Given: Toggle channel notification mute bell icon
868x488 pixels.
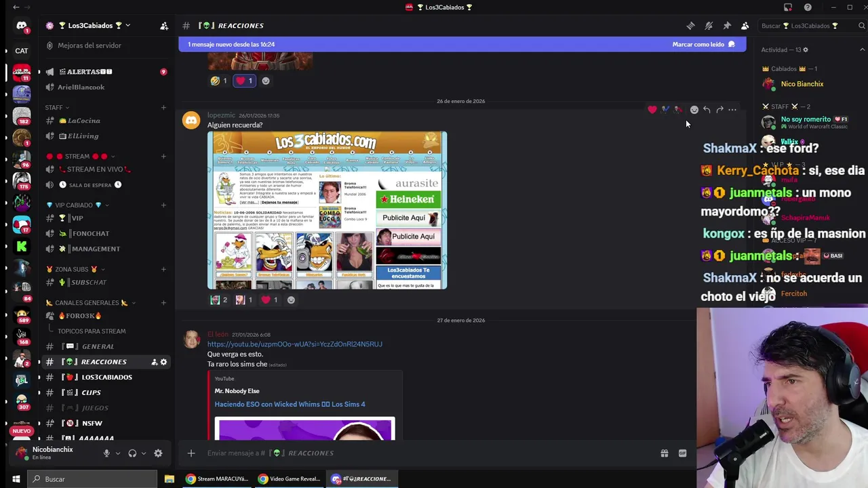Looking at the screenshot, I should [709, 26].
